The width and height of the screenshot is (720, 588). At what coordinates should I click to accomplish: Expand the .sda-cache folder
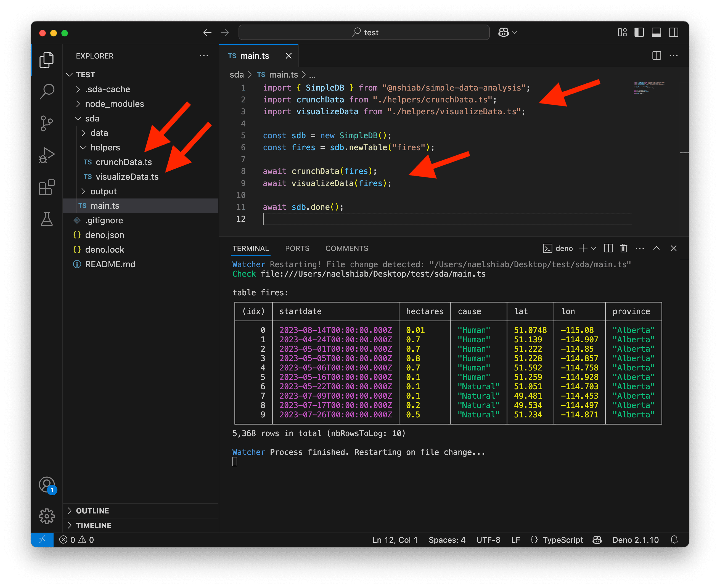click(x=141, y=89)
